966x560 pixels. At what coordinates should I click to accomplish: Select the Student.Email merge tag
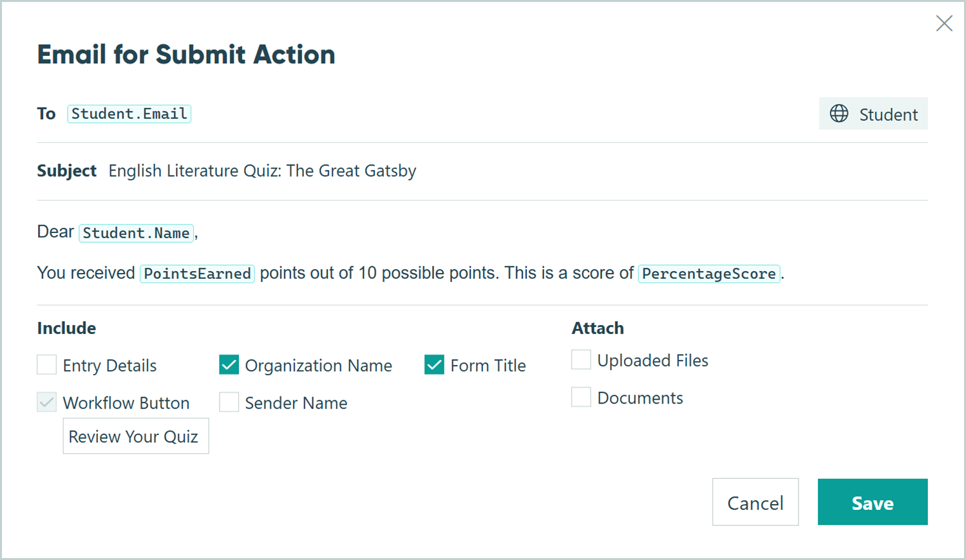[129, 113]
